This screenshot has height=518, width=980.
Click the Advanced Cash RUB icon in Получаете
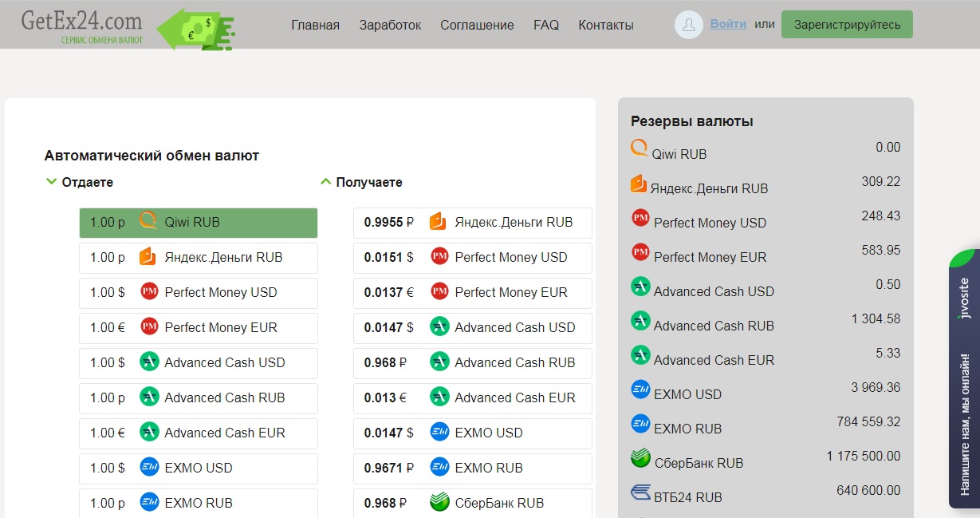coord(439,362)
